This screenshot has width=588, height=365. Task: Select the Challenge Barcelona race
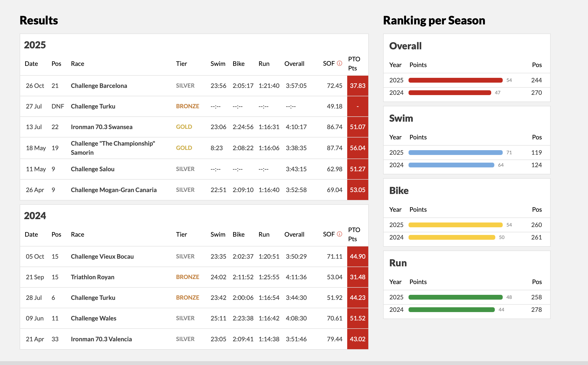point(99,86)
